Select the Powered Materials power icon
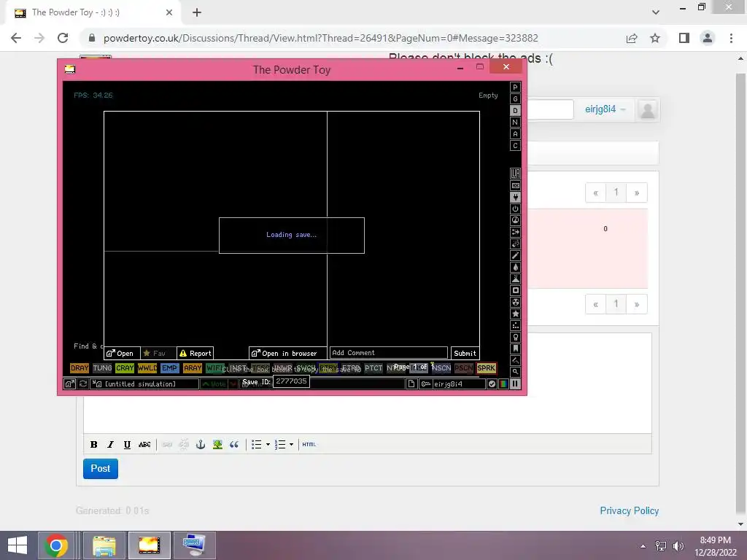 pos(515,209)
